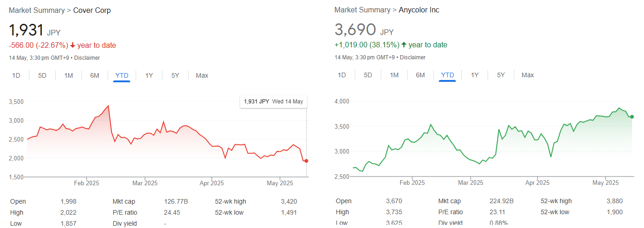
Task: View Max range for Anycolor Inc
Action: point(528,75)
